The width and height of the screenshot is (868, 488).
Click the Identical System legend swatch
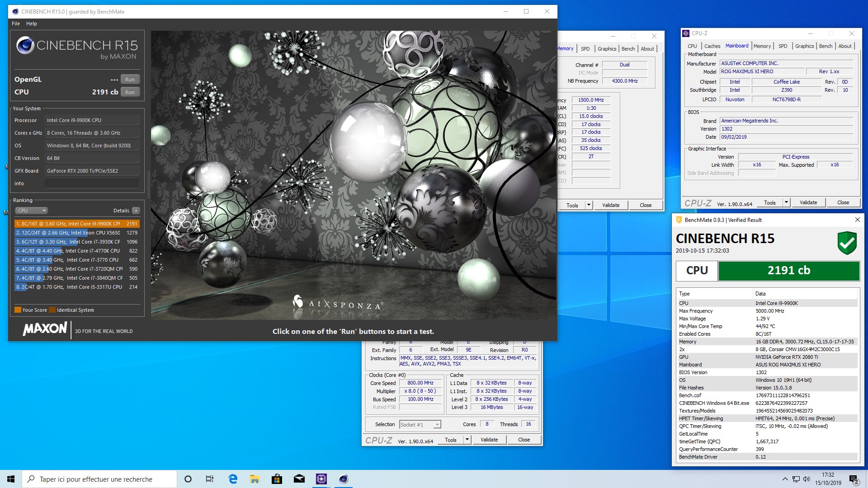click(52, 310)
